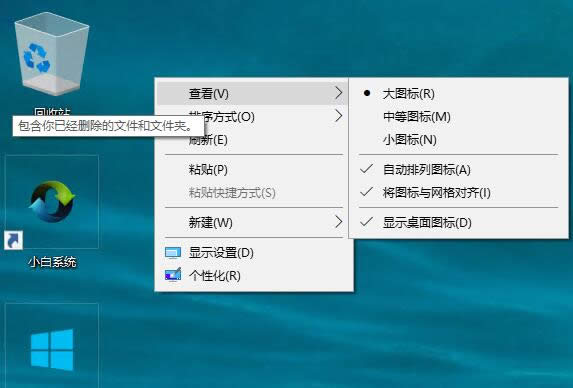Click the 包含你已经删除的文件和文件夹 tooltip
Image resolution: width=573 pixels, height=388 pixels.
(x=108, y=126)
